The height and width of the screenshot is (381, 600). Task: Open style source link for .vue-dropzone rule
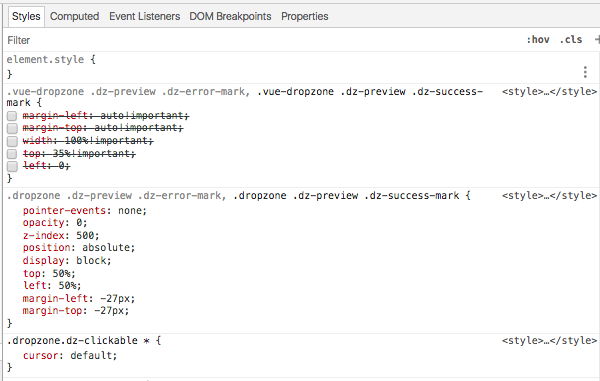point(549,92)
